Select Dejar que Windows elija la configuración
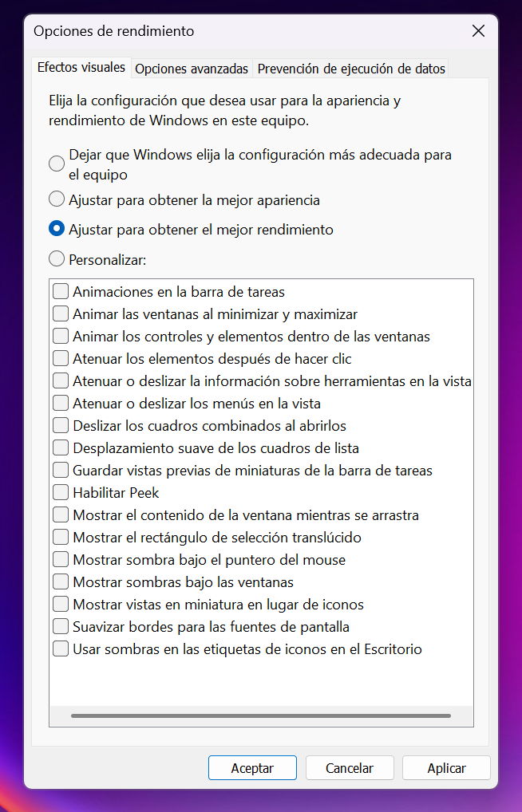 point(57,164)
